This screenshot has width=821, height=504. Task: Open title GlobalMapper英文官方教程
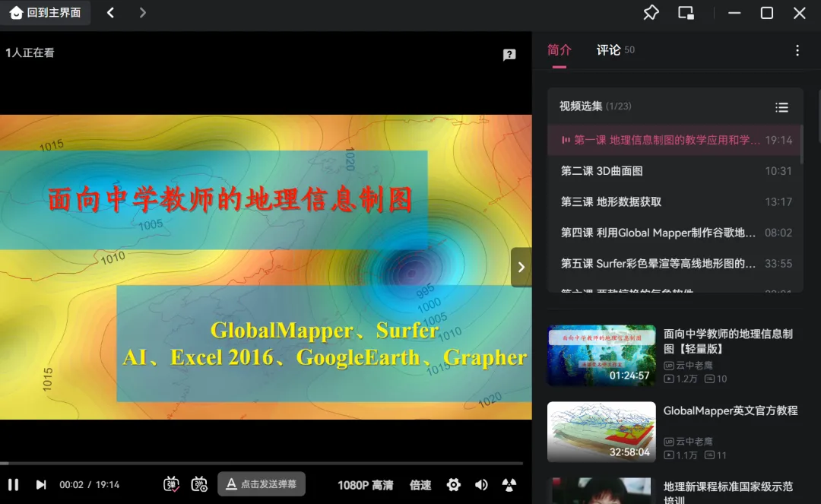coord(731,410)
